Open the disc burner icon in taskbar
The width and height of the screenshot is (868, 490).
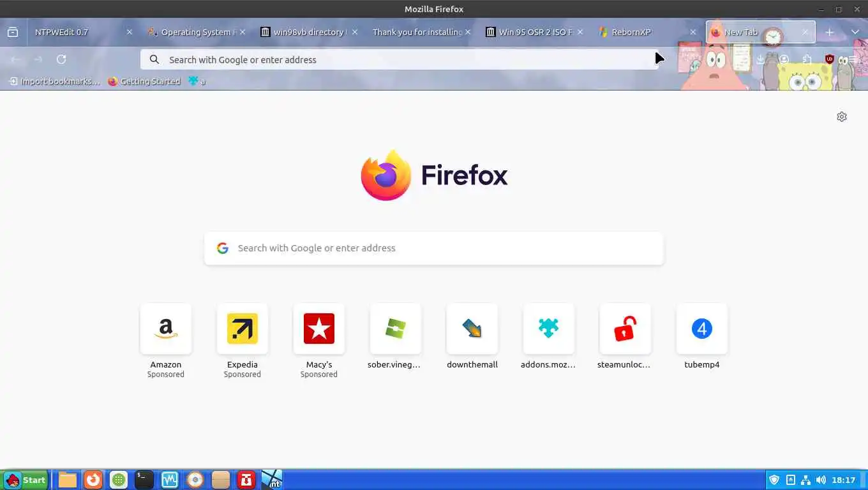pyautogui.click(x=195, y=480)
